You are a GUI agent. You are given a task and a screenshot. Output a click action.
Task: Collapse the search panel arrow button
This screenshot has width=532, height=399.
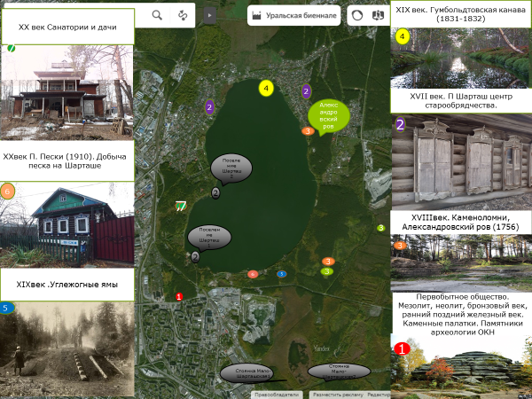(x=209, y=15)
